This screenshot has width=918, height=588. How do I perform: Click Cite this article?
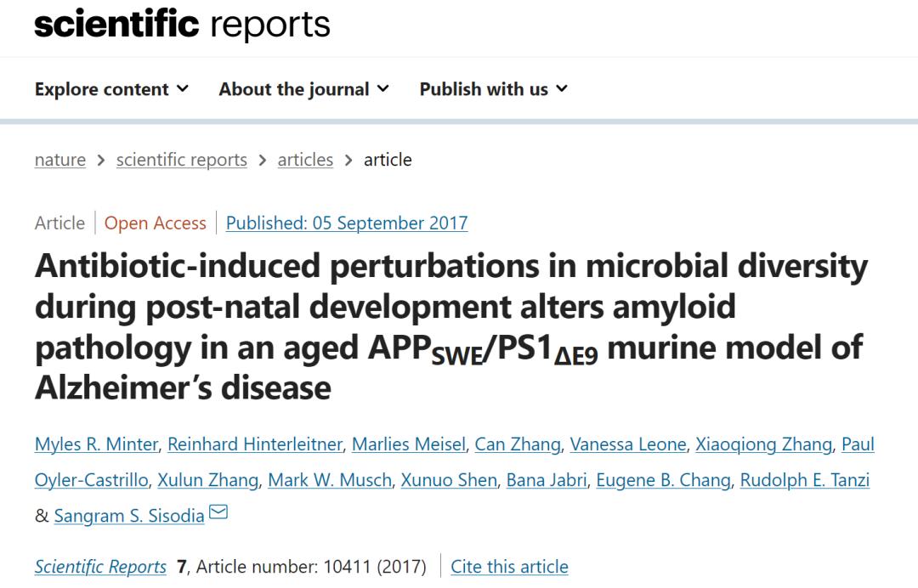[x=509, y=567]
